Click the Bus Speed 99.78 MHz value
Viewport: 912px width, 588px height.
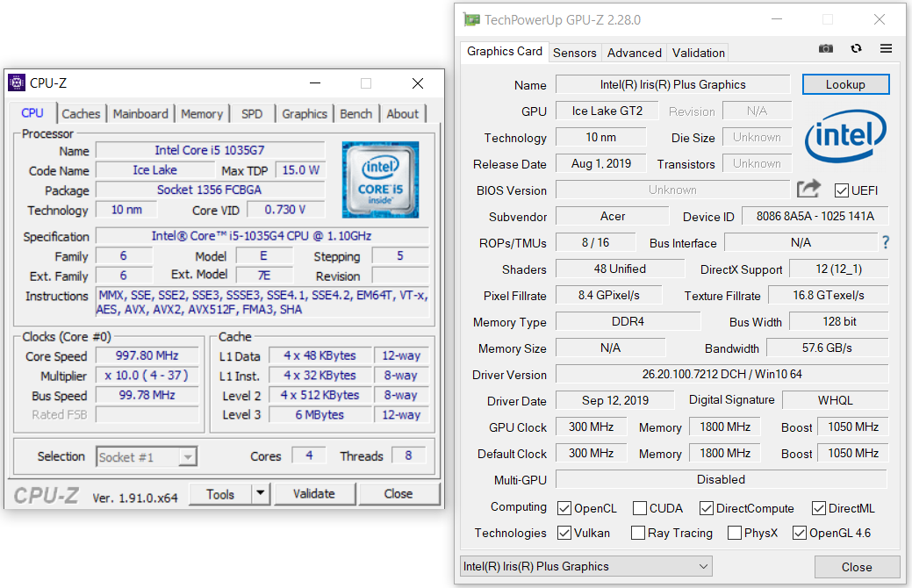click(x=147, y=395)
